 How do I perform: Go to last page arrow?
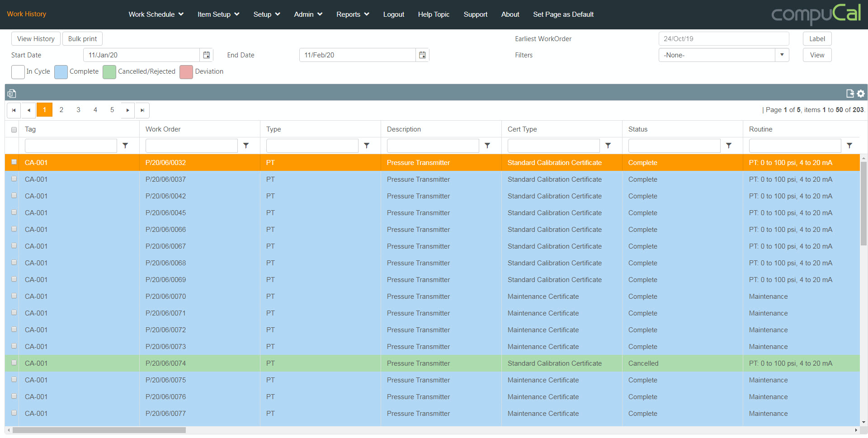point(142,110)
